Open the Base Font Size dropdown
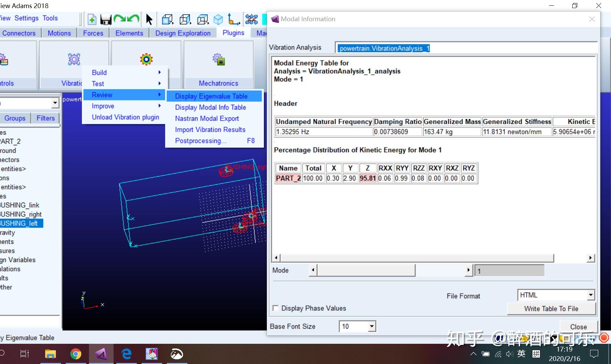Viewport: 611px width, 364px height. pyautogui.click(x=372, y=326)
